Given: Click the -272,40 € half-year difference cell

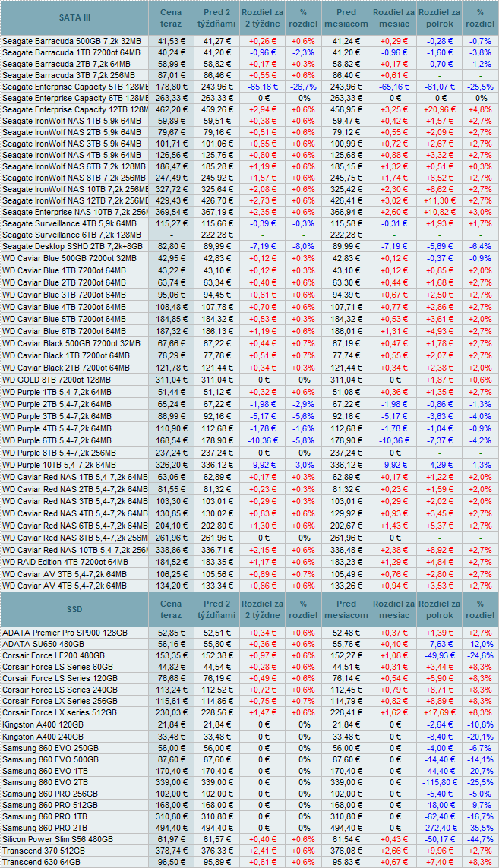Looking at the screenshot, I should point(441,828).
